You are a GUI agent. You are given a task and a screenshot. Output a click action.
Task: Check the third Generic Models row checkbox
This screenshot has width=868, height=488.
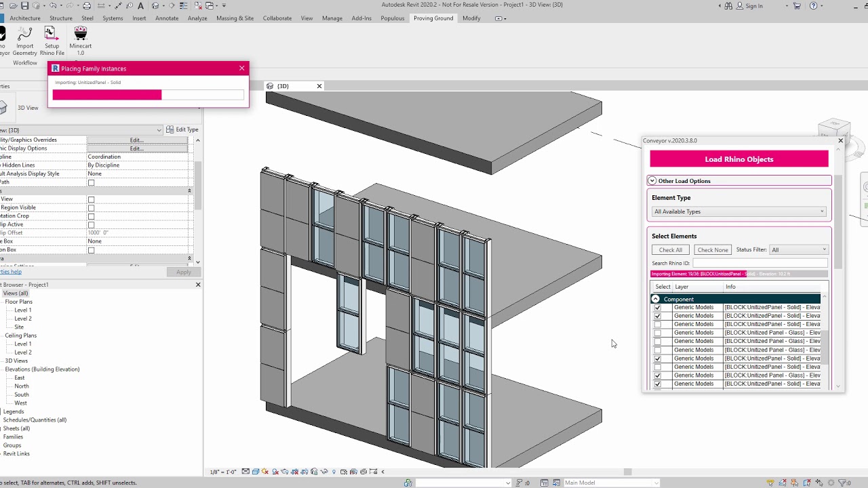657,325
